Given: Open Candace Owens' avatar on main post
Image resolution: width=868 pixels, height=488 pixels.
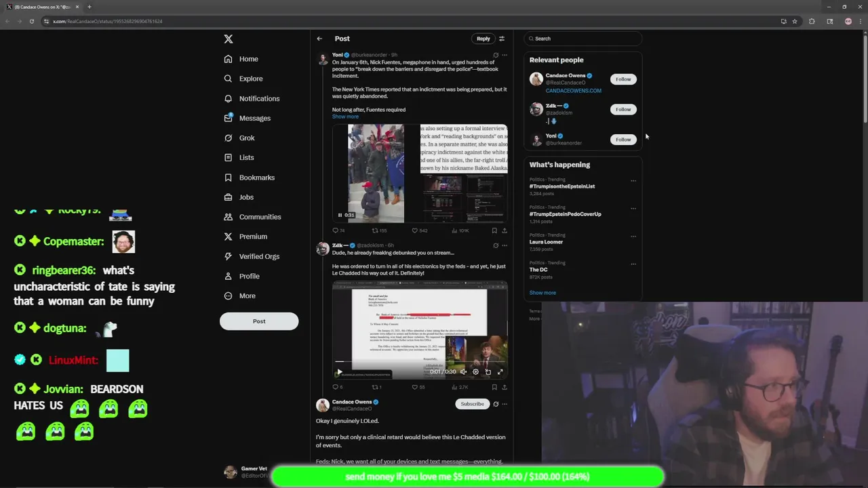Looking at the screenshot, I should [322, 405].
